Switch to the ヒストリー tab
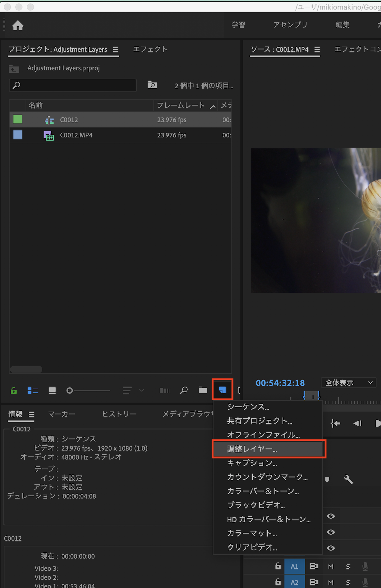Viewport: 381px width, 588px height. point(119,414)
